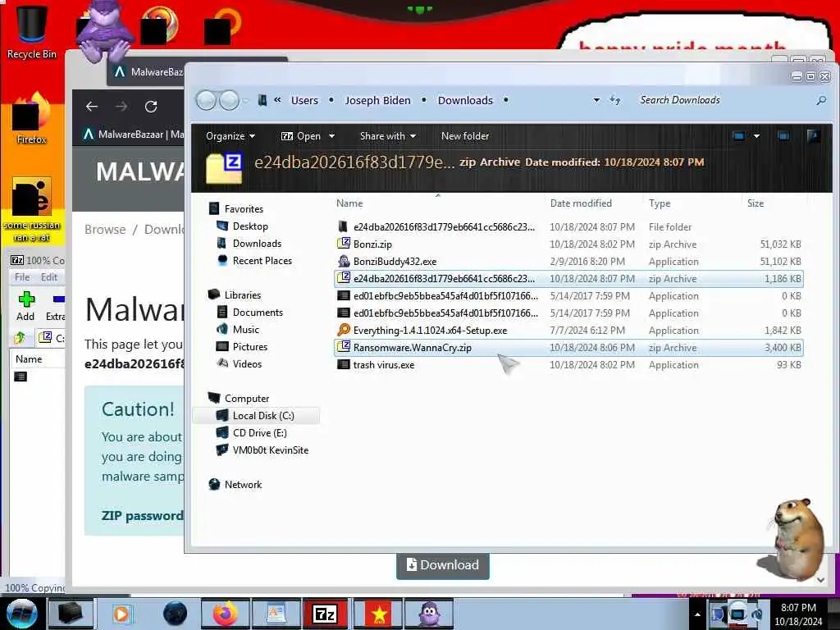Viewport: 840px width, 630px height.
Task: Open Firefox from the taskbar
Action: click(x=225, y=614)
